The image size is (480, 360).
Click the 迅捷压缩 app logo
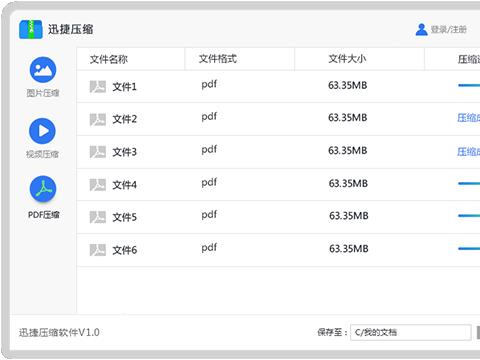tap(31, 30)
